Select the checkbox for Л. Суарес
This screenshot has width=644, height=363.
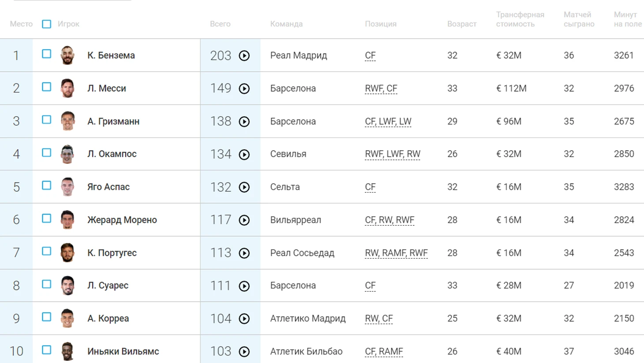click(46, 284)
